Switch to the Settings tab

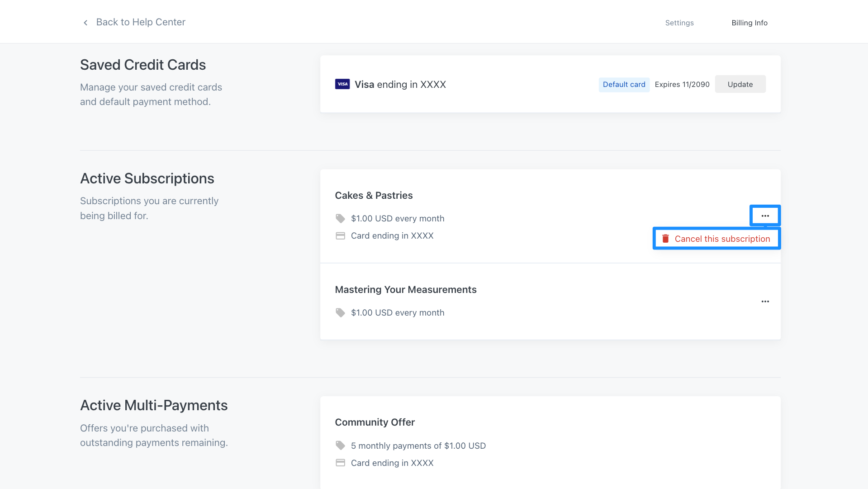(x=679, y=23)
